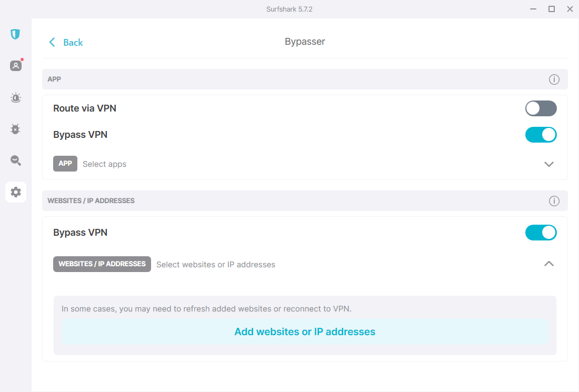Click the gray APP tag badge
The image size is (579, 392).
65,164
